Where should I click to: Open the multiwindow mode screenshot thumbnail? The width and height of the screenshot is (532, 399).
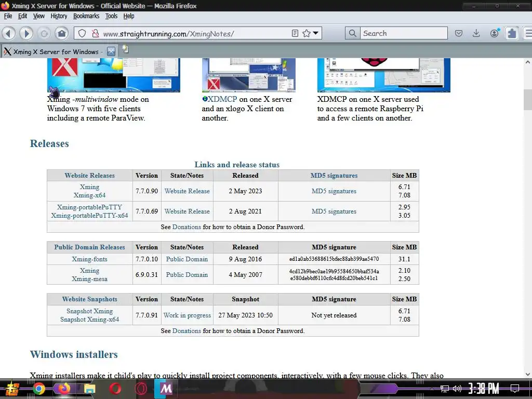point(114,75)
